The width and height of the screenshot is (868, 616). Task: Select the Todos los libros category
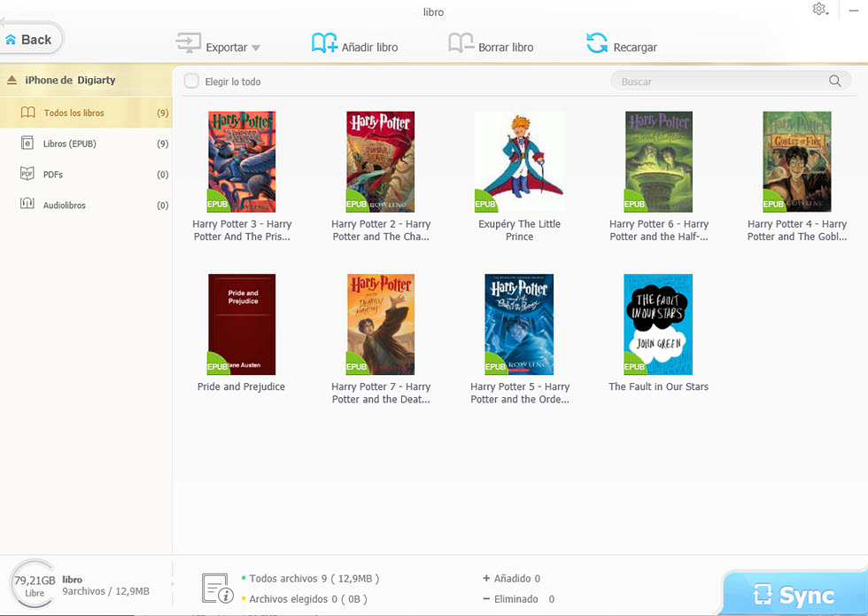87,113
